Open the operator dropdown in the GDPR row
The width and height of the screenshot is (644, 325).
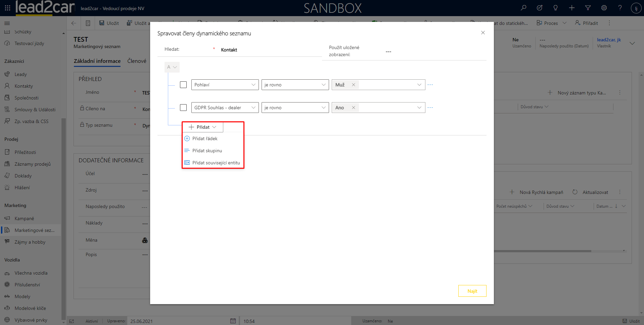[x=295, y=108]
